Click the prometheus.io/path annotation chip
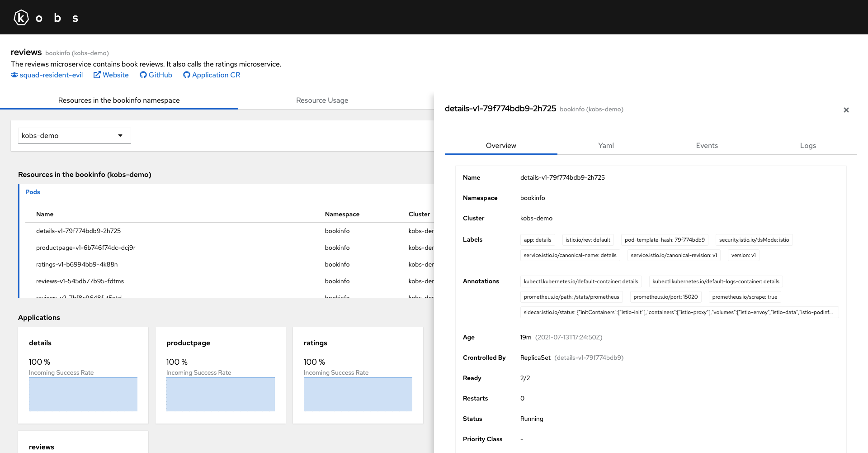This screenshot has width=868, height=453. pyautogui.click(x=571, y=297)
